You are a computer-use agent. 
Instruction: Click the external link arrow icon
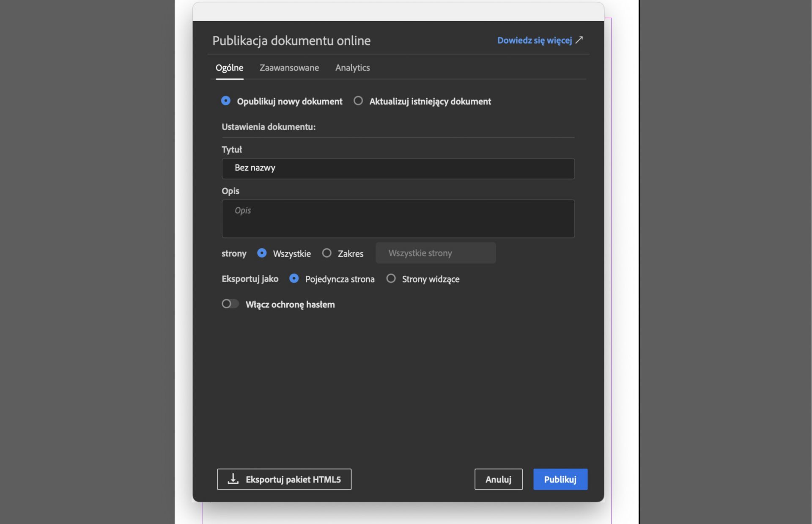coord(579,40)
